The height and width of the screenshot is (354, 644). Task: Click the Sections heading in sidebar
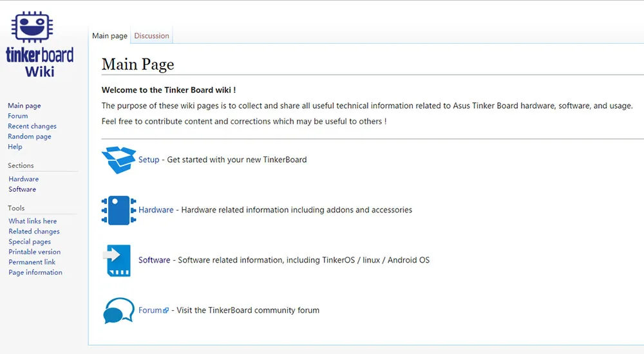click(21, 165)
